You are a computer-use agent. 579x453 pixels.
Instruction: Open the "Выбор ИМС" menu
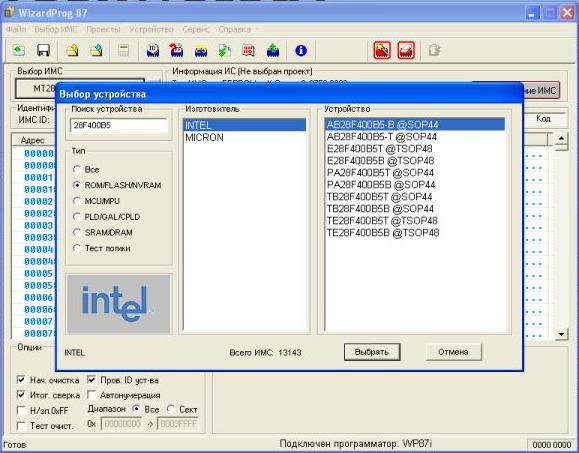pyautogui.click(x=56, y=29)
